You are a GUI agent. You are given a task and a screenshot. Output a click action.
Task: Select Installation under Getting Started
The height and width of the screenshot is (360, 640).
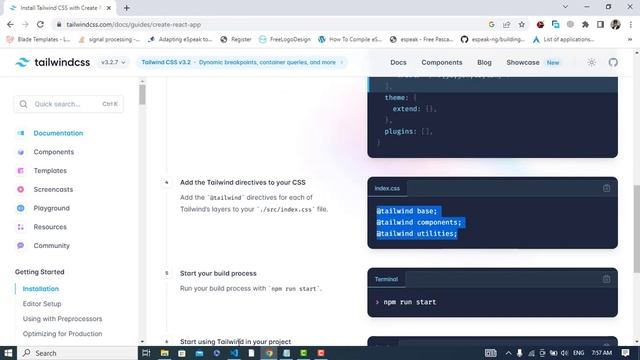41,289
